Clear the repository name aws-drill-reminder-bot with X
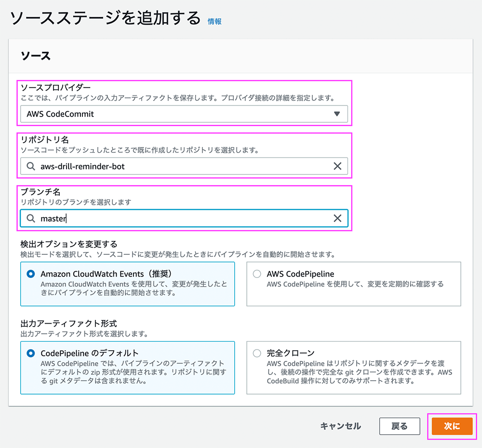This screenshot has height=448, width=482. pyautogui.click(x=337, y=166)
